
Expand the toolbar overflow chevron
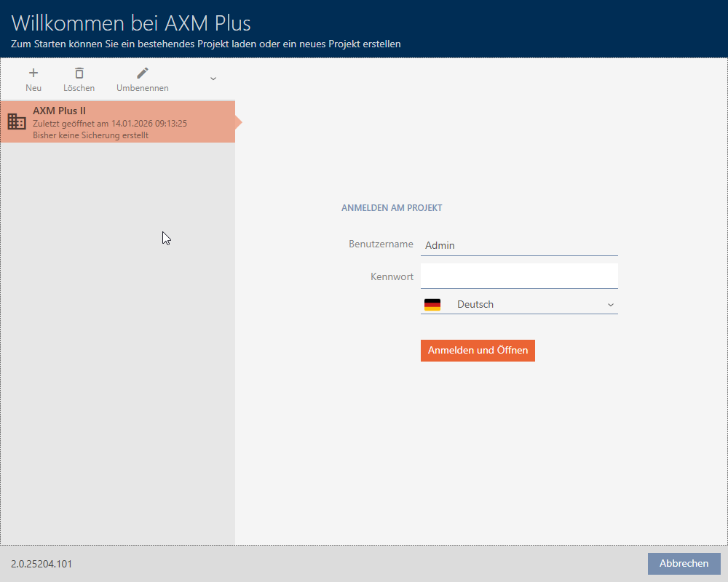click(x=213, y=79)
